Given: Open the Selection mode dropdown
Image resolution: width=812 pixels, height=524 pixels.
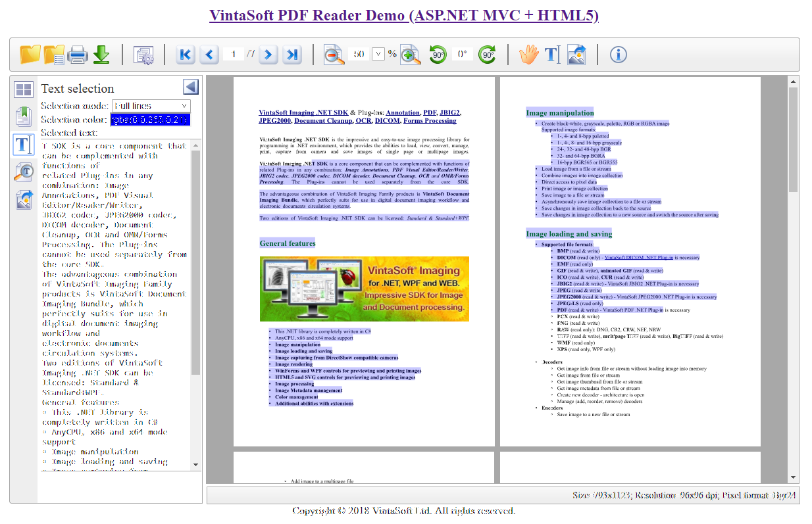Looking at the screenshot, I should coord(151,106).
